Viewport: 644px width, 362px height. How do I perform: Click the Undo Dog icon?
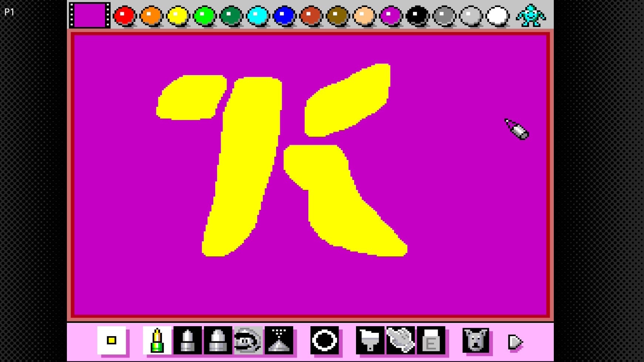[x=476, y=340]
